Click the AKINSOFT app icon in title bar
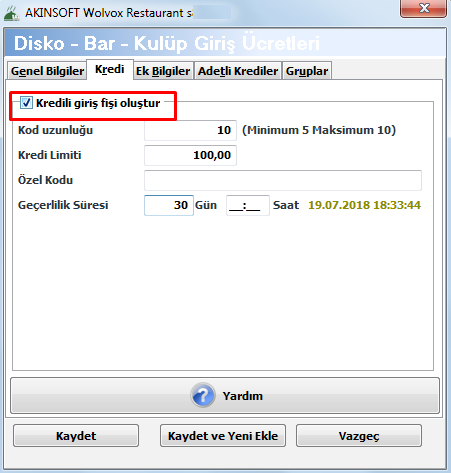 12,13
